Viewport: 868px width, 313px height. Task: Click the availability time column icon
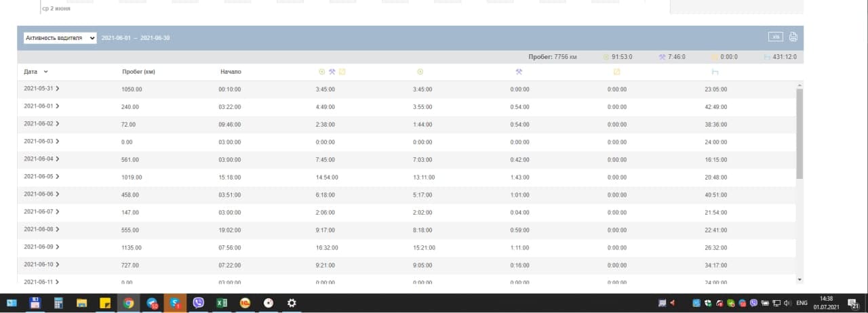[x=616, y=72]
